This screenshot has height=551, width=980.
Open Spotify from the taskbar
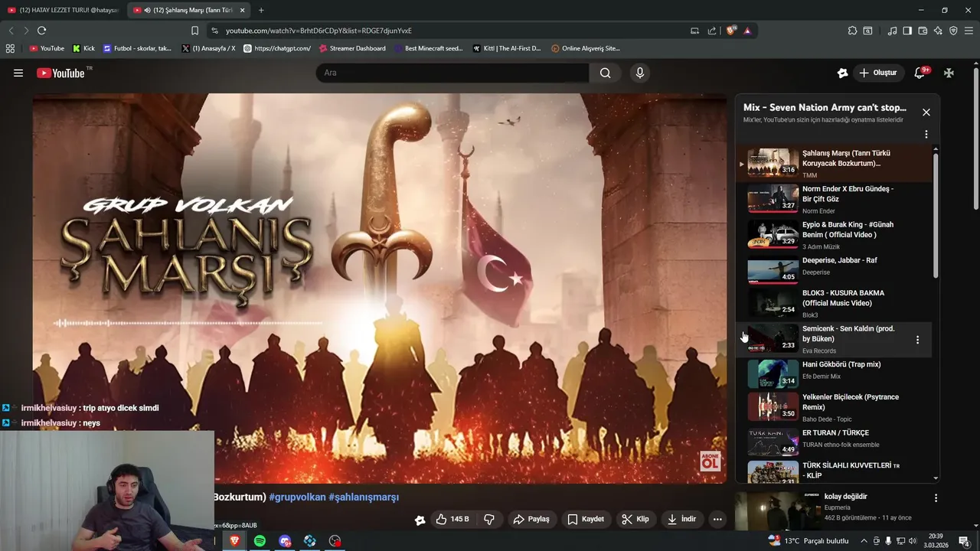(260, 541)
